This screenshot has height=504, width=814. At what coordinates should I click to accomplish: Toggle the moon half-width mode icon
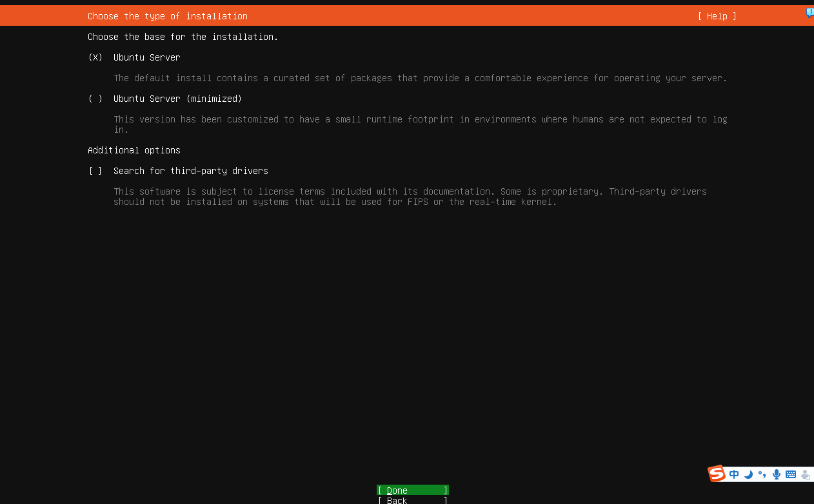coord(748,474)
